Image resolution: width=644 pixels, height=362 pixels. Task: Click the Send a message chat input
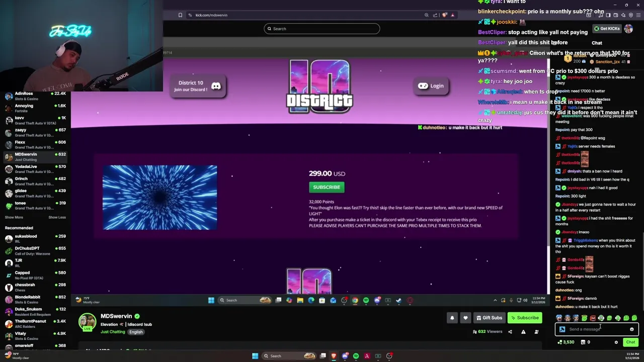click(597, 329)
